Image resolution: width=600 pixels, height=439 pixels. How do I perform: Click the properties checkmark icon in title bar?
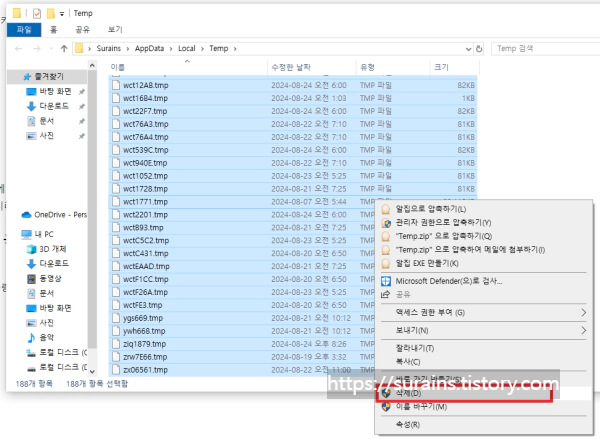(37, 14)
